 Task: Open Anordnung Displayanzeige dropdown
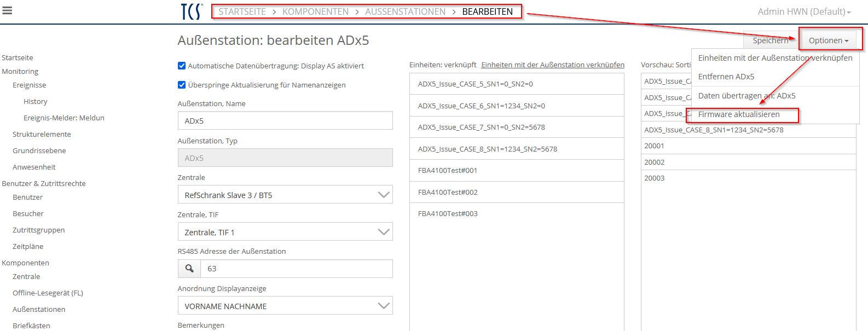pos(285,306)
